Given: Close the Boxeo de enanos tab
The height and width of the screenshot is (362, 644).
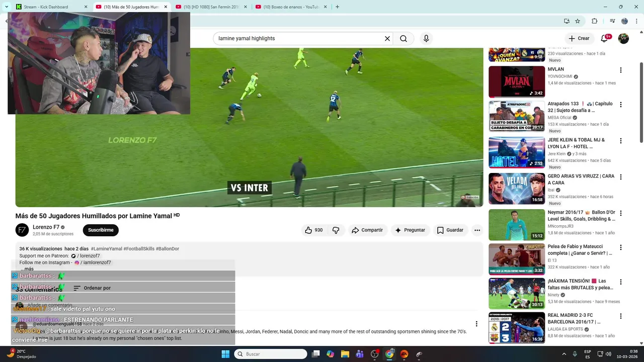Looking at the screenshot, I should click(325, 7).
